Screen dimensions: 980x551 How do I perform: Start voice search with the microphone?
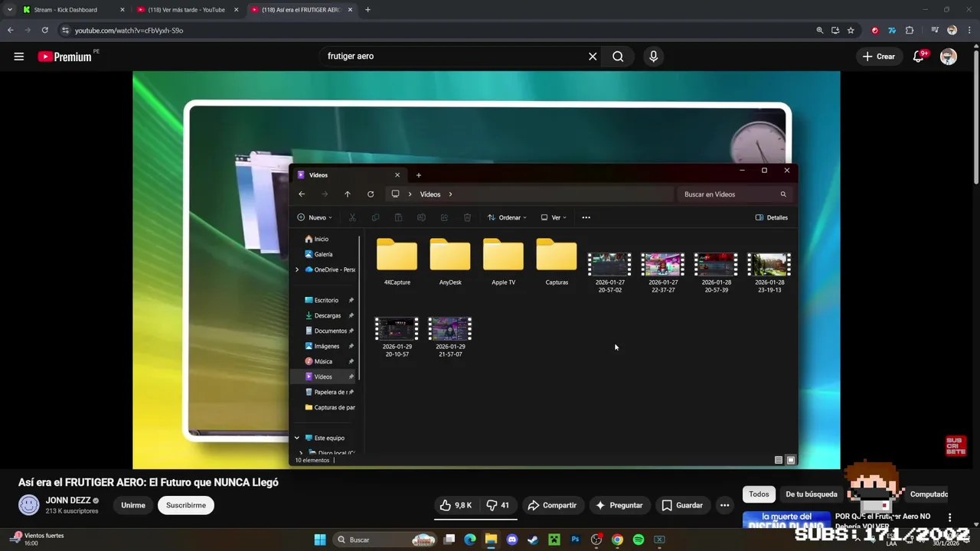653,56
